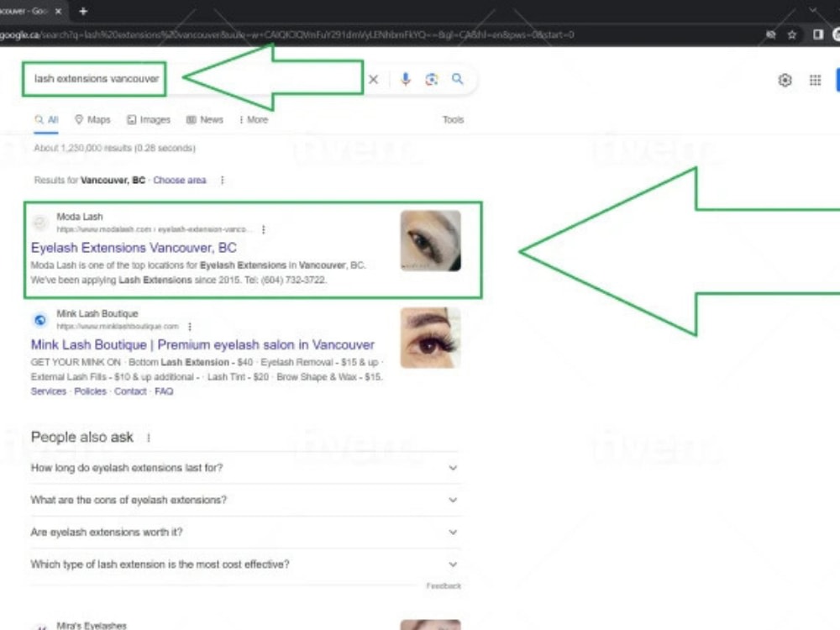Open a new browser tab with plus
This screenshot has height=630, width=840.
tap(83, 11)
